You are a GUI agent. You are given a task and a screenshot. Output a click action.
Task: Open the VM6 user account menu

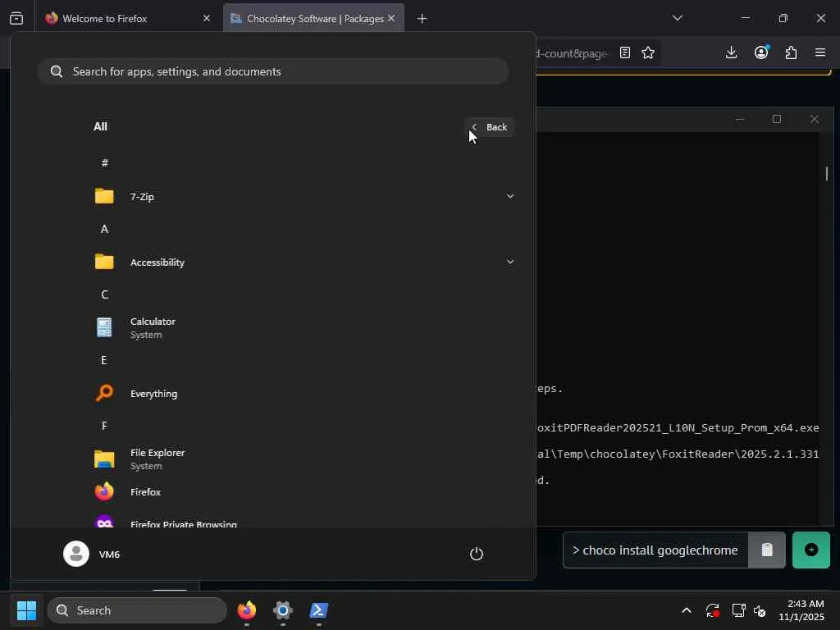[x=92, y=554]
